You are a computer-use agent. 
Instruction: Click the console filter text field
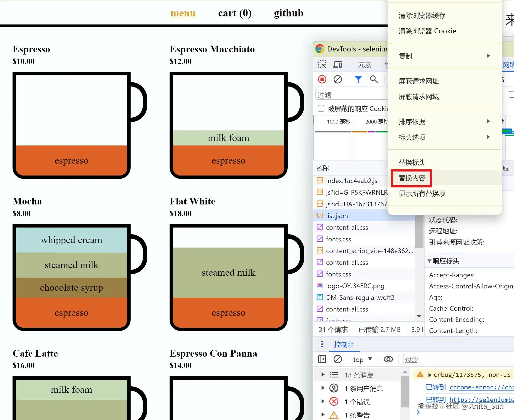tap(458, 359)
